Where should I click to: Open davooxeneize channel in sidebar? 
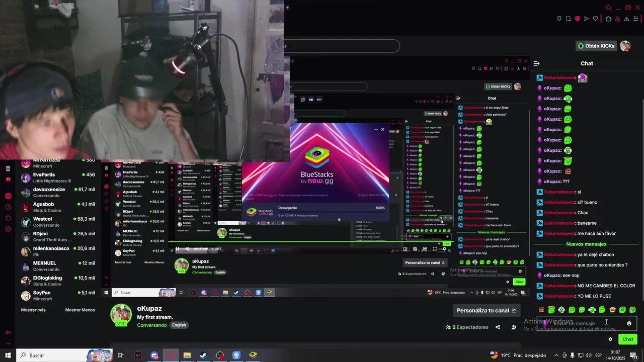(58, 192)
